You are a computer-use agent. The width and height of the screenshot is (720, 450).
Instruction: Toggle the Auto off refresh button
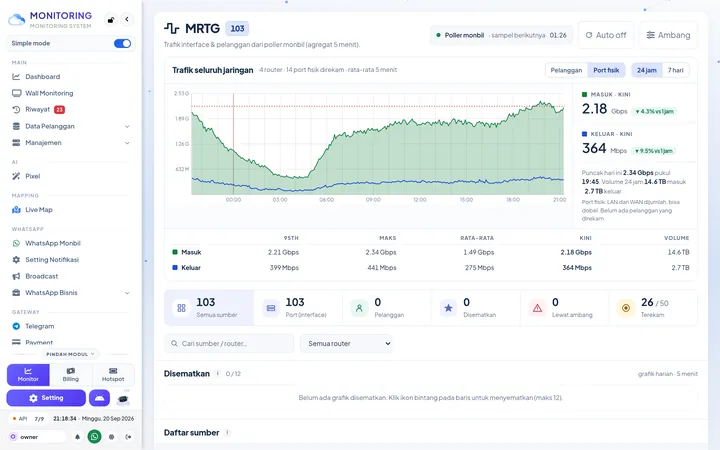[x=606, y=35]
